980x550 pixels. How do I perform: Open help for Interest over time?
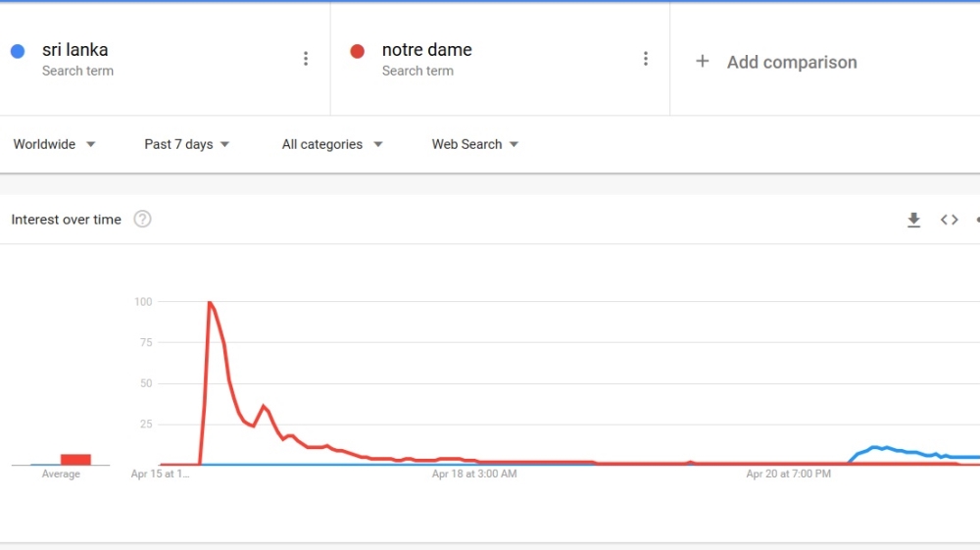(142, 220)
